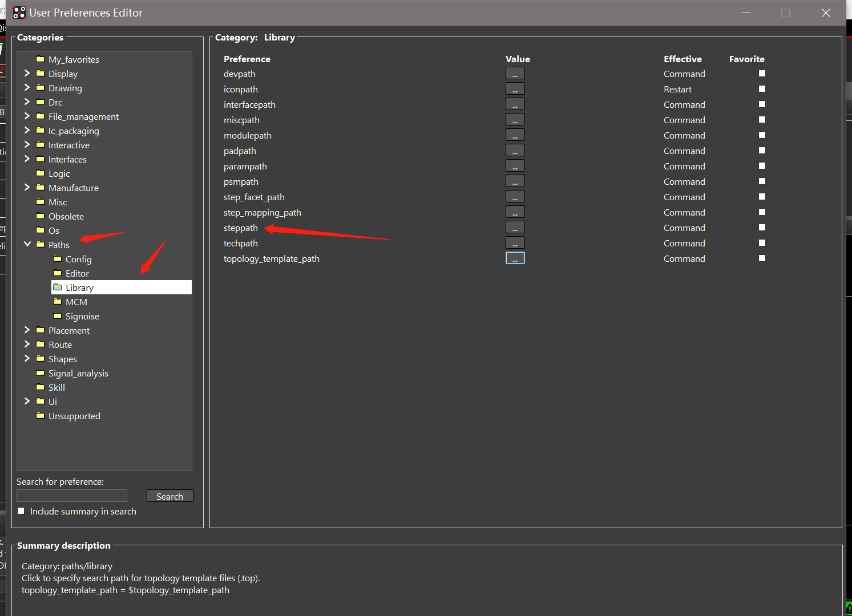Open the psmpath value browse button
852x616 pixels.
tap(515, 181)
